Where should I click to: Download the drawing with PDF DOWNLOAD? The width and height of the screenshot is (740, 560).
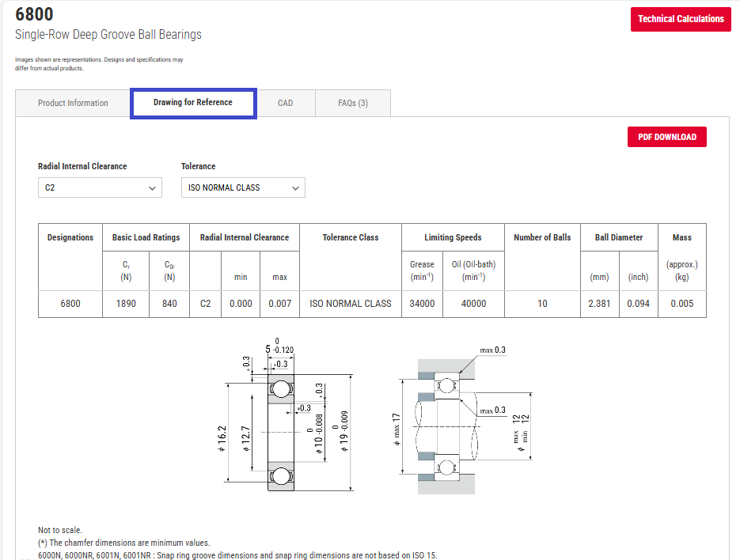point(666,137)
